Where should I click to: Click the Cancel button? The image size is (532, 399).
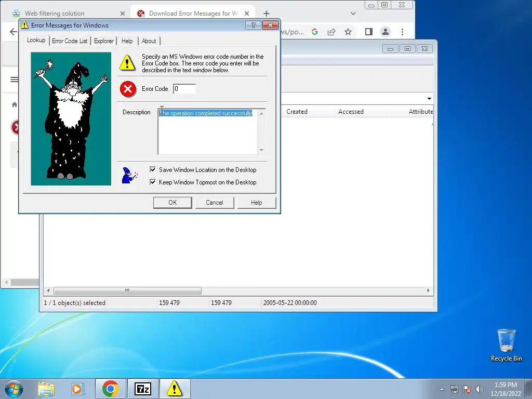point(215,203)
